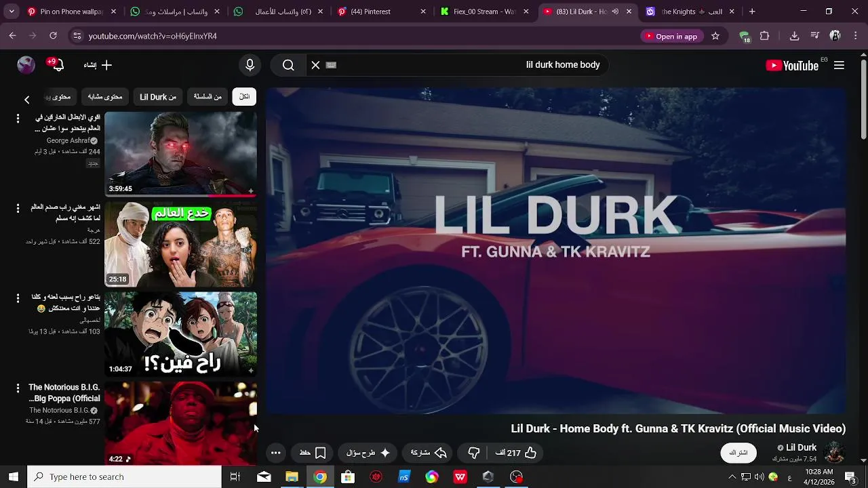Select the 'محتوى مشابه' filter chip
This screenshot has height=488, width=868.
click(x=105, y=97)
